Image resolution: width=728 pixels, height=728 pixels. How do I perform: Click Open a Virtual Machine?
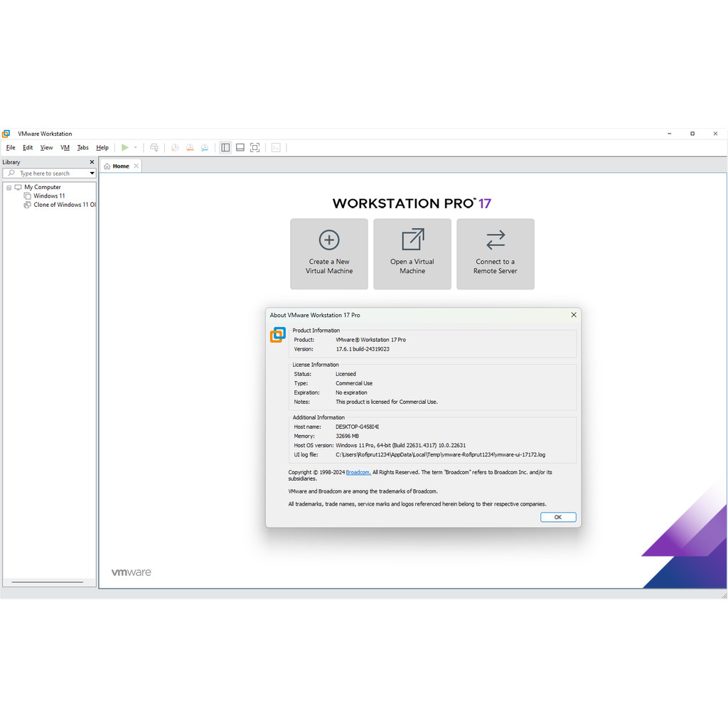click(x=412, y=254)
